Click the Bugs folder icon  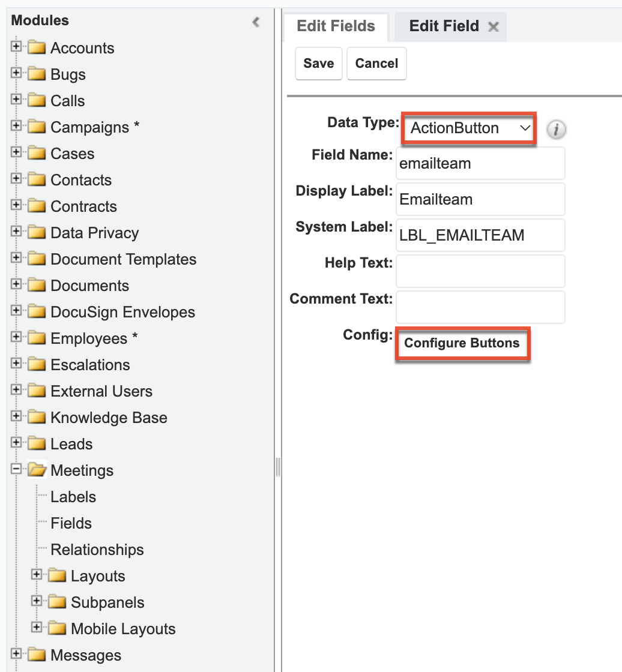(35, 74)
